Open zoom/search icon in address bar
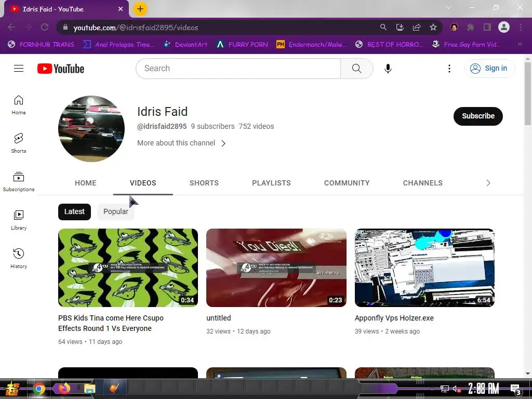The width and height of the screenshot is (532, 399). pyautogui.click(x=383, y=27)
